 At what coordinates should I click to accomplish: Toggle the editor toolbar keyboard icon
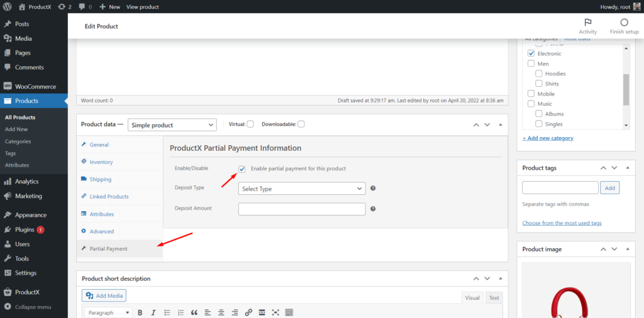(x=289, y=313)
